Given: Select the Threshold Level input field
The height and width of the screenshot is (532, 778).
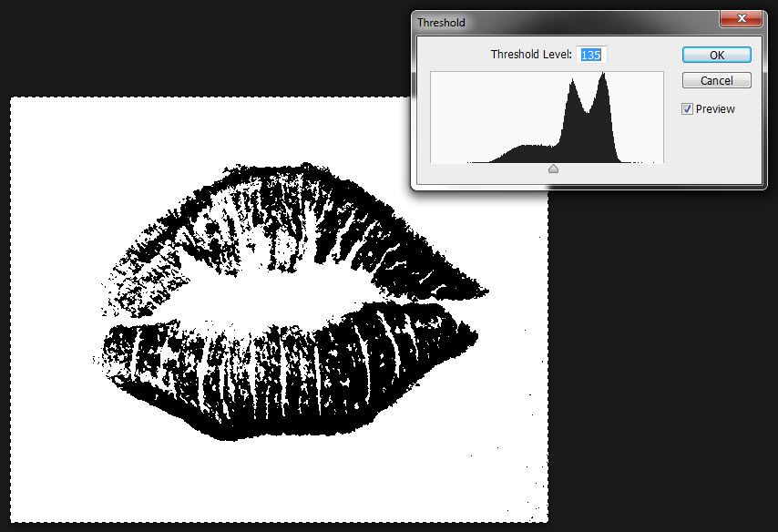Looking at the screenshot, I should coord(593,54).
